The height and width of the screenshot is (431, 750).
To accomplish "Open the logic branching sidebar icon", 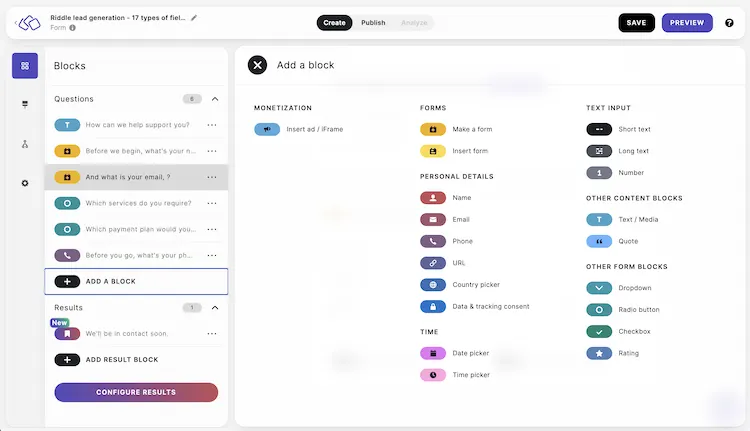I will tap(25, 144).
